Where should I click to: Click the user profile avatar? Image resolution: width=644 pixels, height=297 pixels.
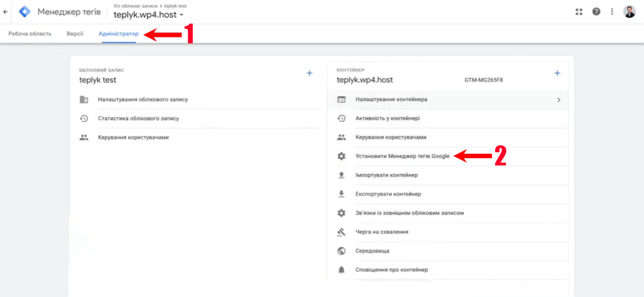click(x=629, y=12)
